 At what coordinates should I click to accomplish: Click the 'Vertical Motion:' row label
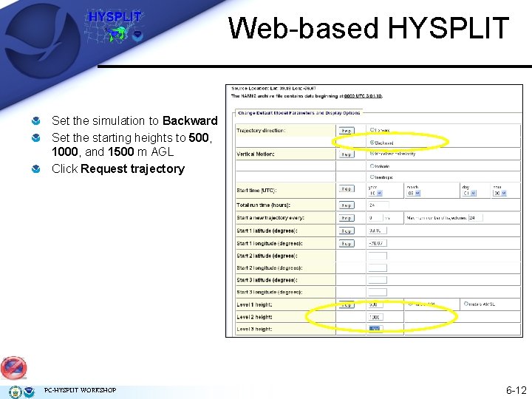(x=256, y=154)
